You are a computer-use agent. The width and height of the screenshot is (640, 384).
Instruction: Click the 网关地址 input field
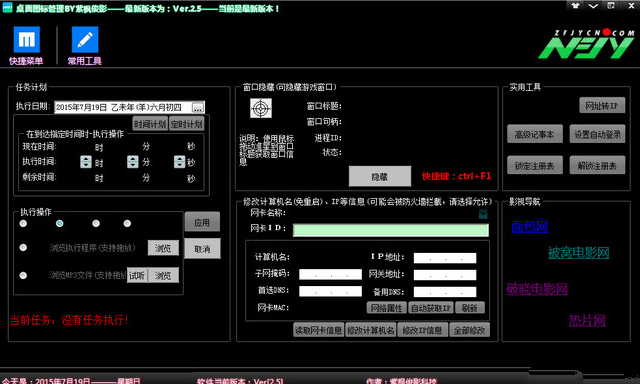(445, 275)
